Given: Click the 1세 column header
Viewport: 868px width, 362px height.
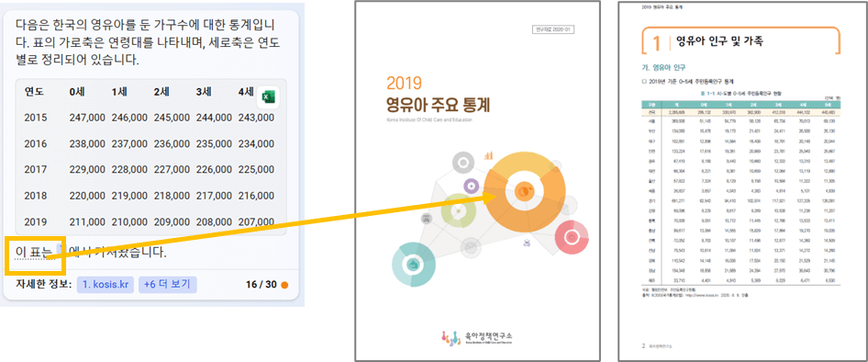Looking at the screenshot, I should pyautogui.click(x=119, y=92).
